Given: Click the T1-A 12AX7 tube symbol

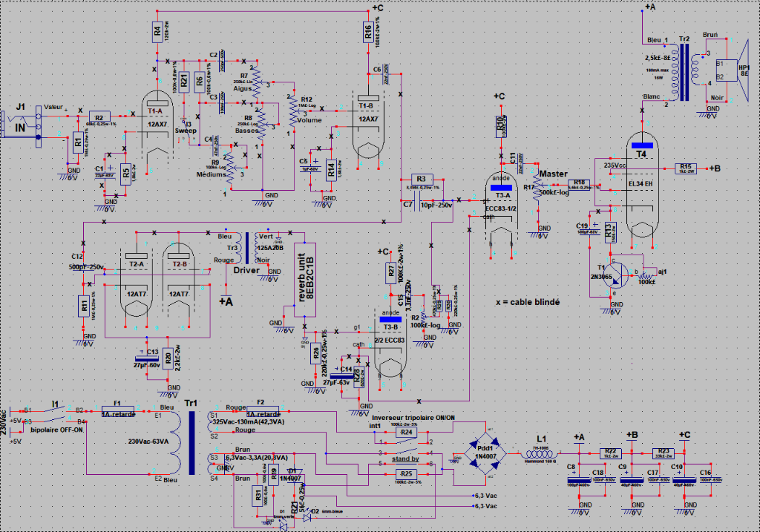Looking at the screenshot, I should tap(154, 119).
